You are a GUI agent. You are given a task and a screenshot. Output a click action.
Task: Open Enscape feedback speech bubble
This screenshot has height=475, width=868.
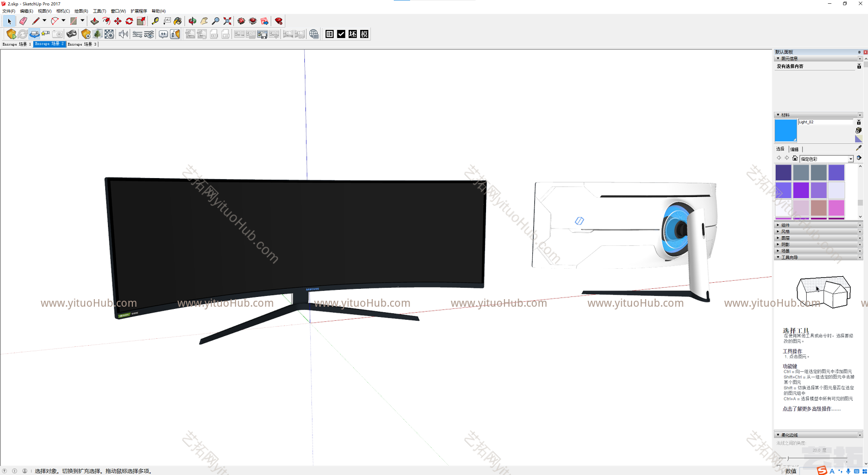pyautogui.click(x=163, y=34)
